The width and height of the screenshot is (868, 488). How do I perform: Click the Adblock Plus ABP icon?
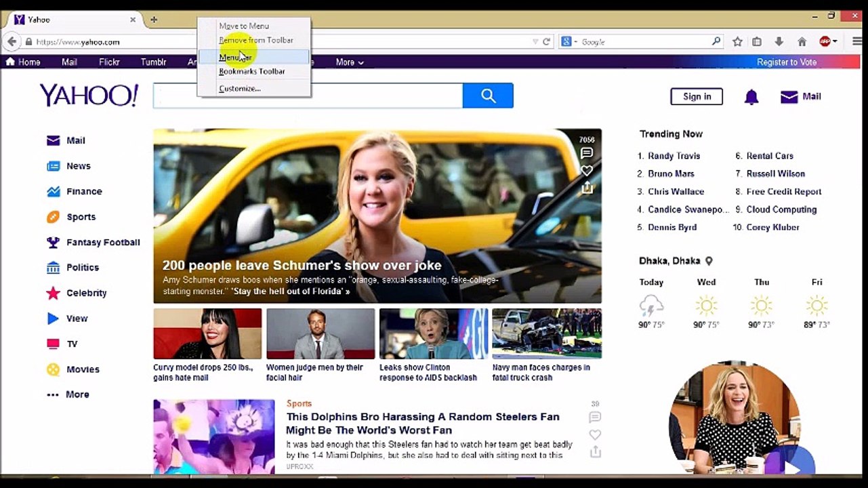point(825,42)
